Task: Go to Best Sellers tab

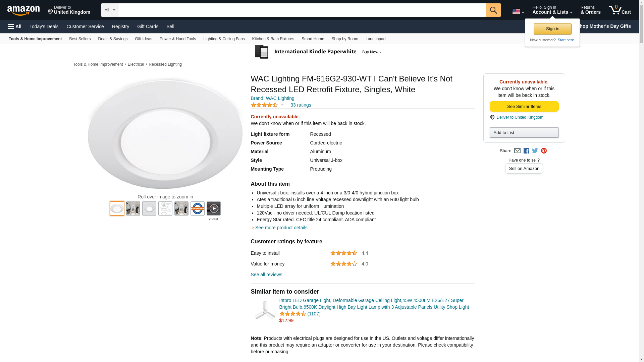Action: coord(80,39)
